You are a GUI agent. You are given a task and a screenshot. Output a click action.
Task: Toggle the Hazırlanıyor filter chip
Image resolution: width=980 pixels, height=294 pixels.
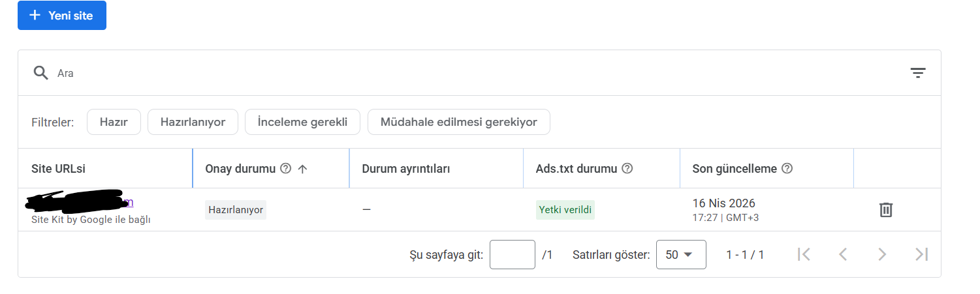click(193, 122)
